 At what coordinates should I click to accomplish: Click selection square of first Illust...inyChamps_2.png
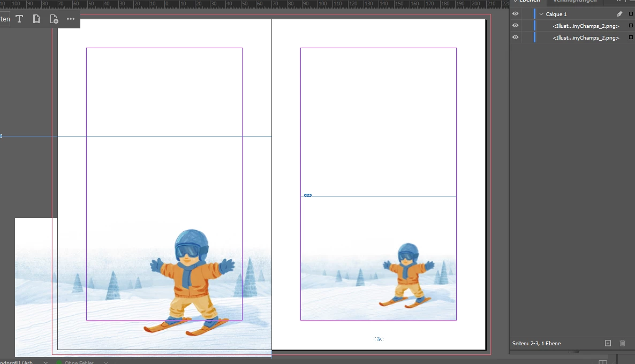(x=631, y=26)
